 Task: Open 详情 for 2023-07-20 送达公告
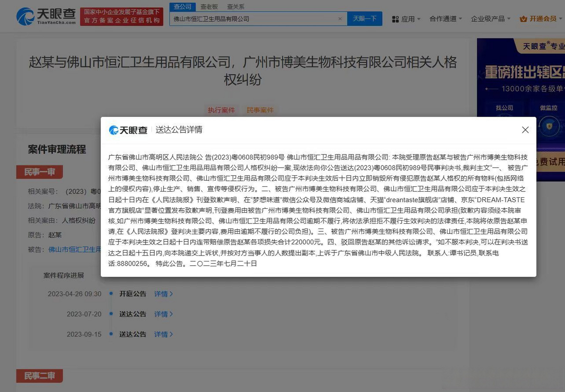tap(163, 314)
